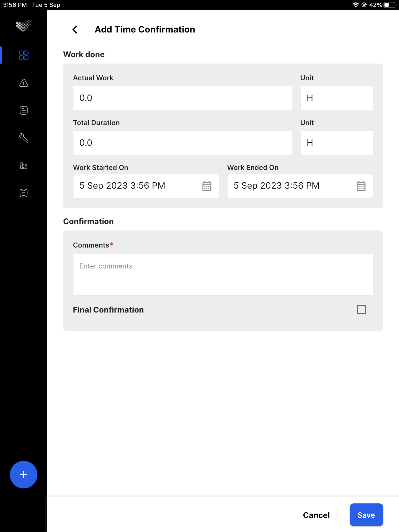Open calendar picker for Work Ended On
This screenshot has height=532, width=399.
pos(361,186)
